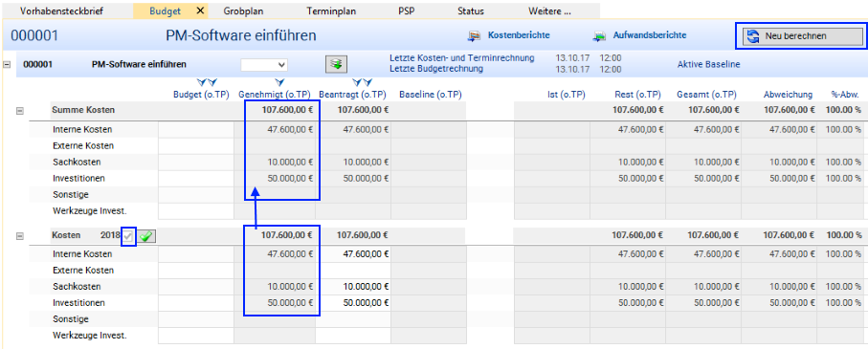
Task: Click left arrow icon above Budget column
Action: coord(202,82)
